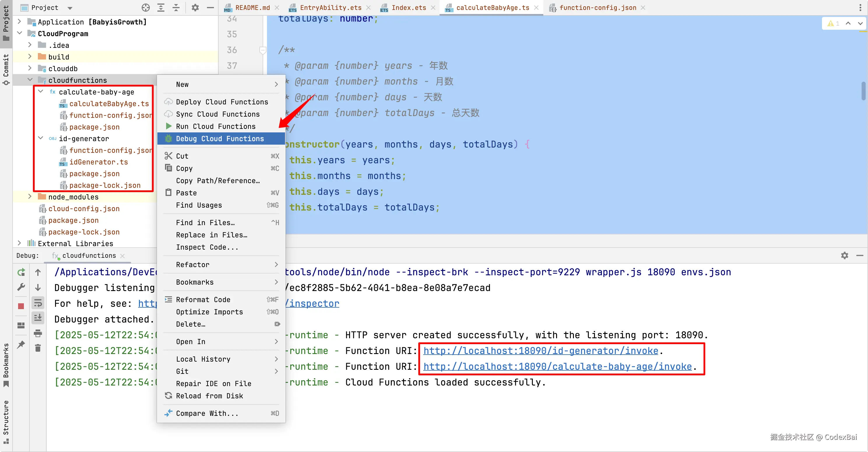The height and width of the screenshot is (452, 868).
Task: Open calculateBabyAge.ts in project tree
Action: pyautogui.click(x=109, y=104)
